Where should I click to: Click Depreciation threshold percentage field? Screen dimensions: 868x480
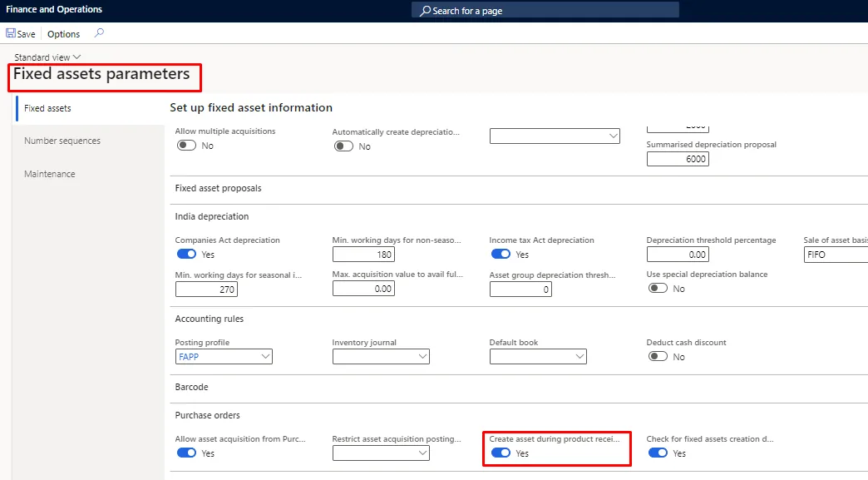coord(678,255)
